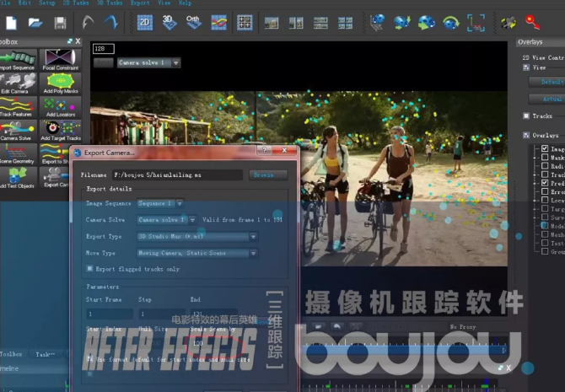The height and width of the screenshot is (392, 565).
Task: Click the Browse button beside Filename
Action: pyautogui.click(x=268, y=175)
